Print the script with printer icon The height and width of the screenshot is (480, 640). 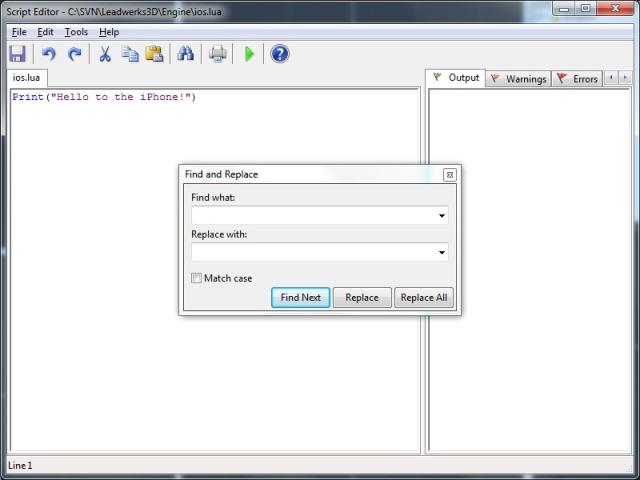217,54
